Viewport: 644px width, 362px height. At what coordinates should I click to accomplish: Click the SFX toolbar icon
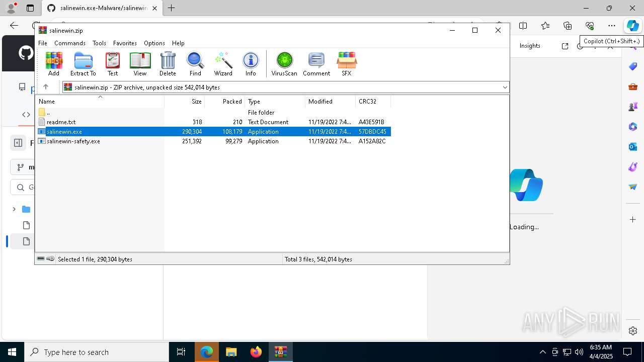point(347,64)
